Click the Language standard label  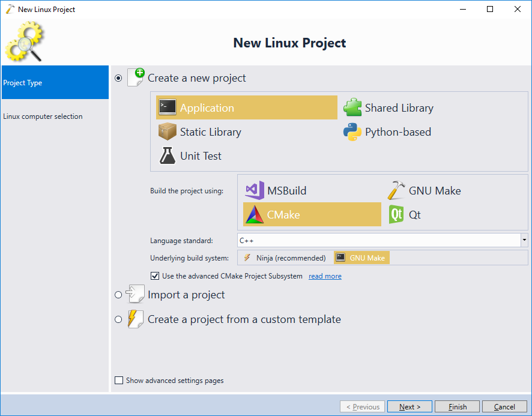point(181,241)
